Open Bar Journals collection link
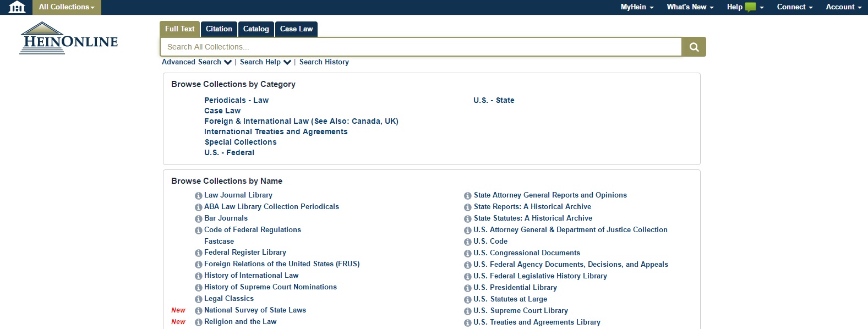Viewport: 868px width, 329px height. [226, 218]
